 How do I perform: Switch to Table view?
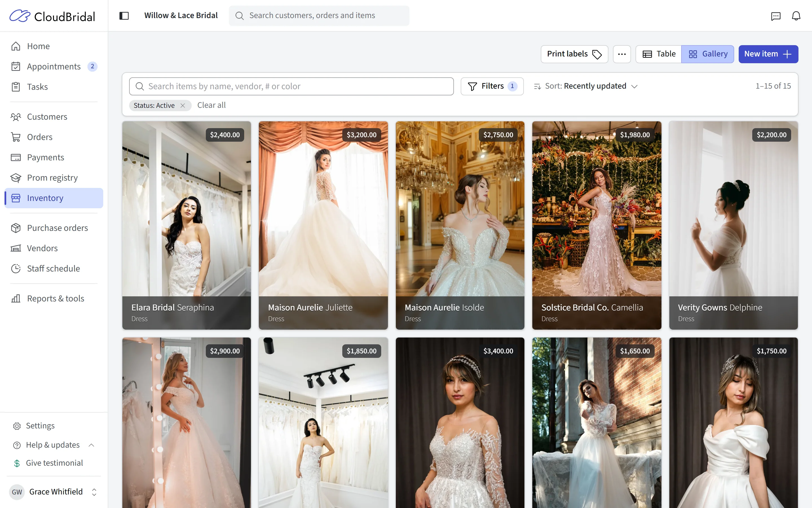tap(659, 54)
